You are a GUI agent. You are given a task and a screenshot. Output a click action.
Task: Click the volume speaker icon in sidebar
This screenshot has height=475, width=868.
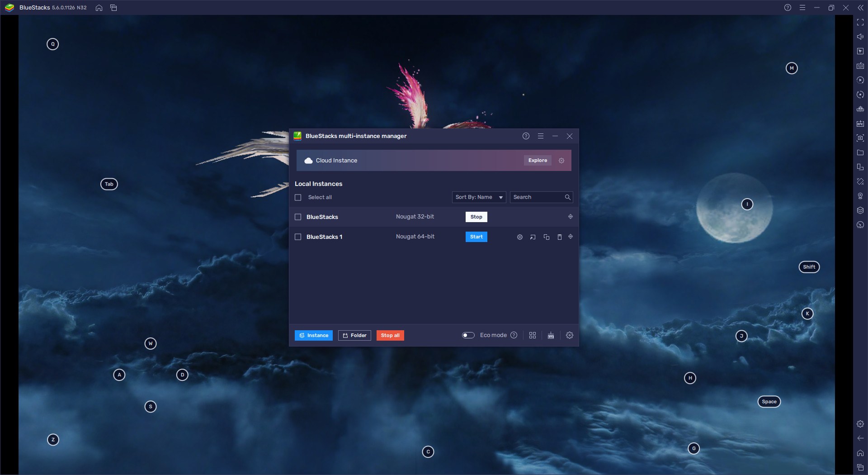860,37
